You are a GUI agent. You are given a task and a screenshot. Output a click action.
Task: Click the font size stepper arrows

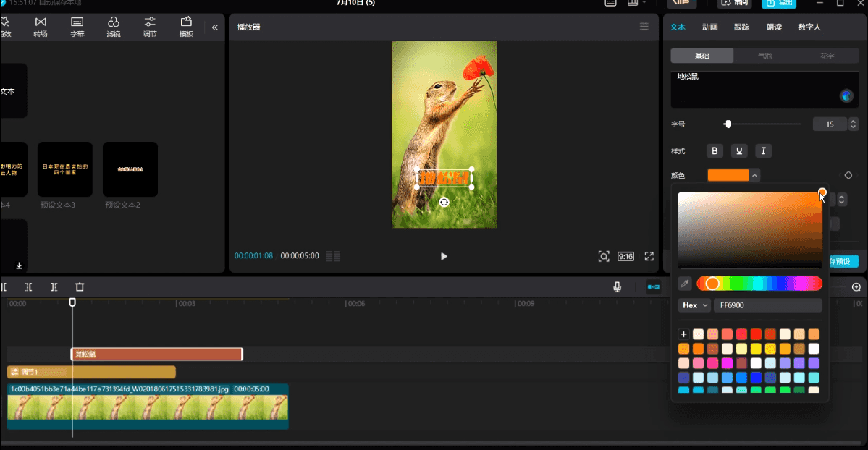[x=853, y=124]
